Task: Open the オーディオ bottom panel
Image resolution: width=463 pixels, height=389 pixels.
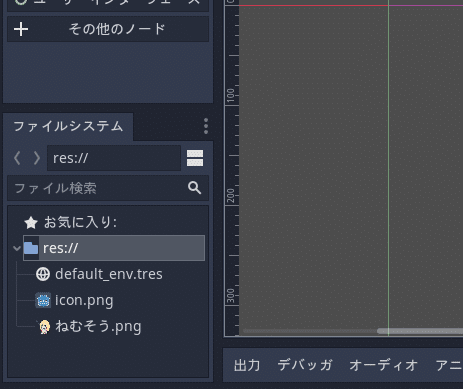Action: tap(383, 366)
